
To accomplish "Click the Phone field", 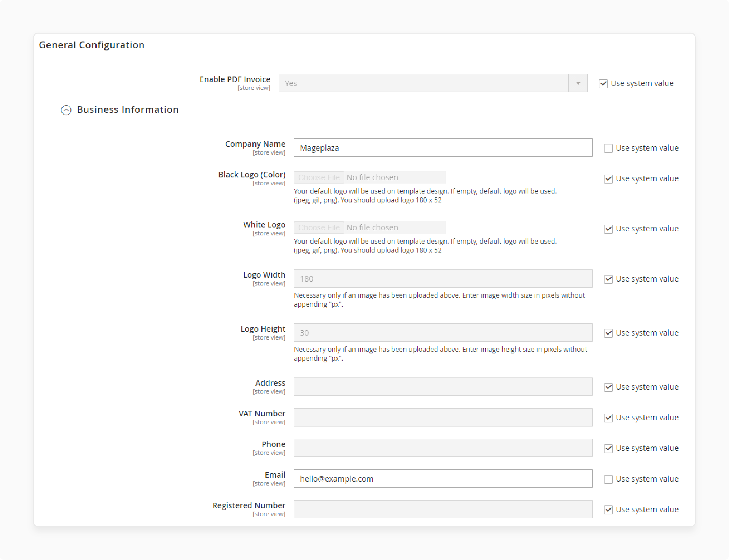I will (x=443, y=448).
